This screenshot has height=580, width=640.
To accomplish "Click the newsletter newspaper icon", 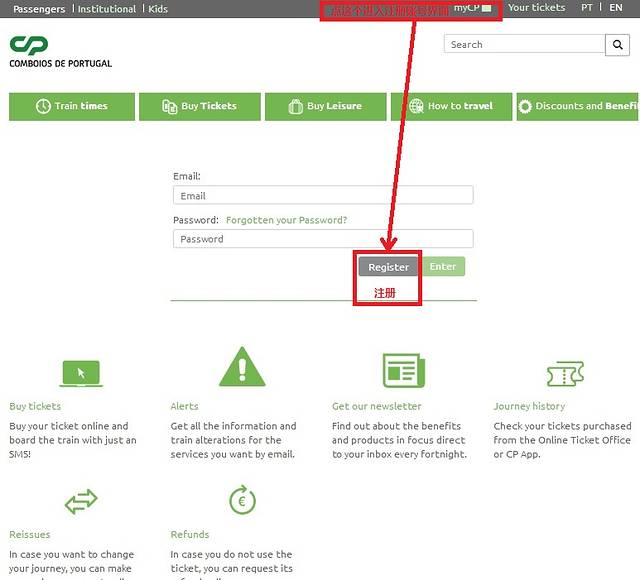I will 403,371.
